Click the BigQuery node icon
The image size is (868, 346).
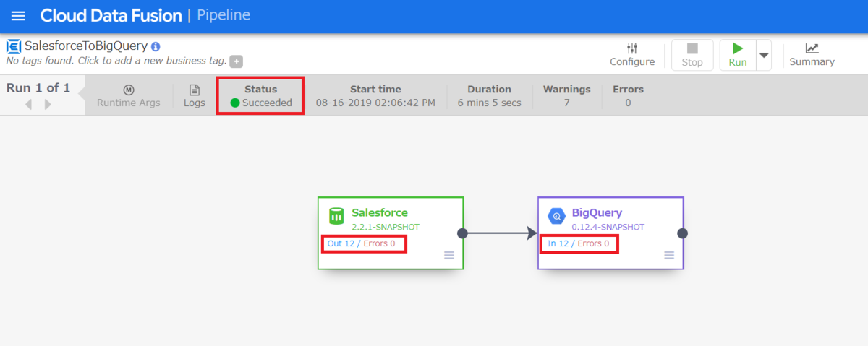pyautogui.click(x=556, y=215)
